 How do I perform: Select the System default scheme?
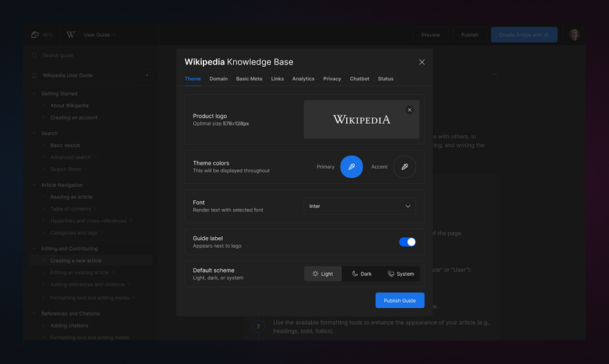click(401, 274)
